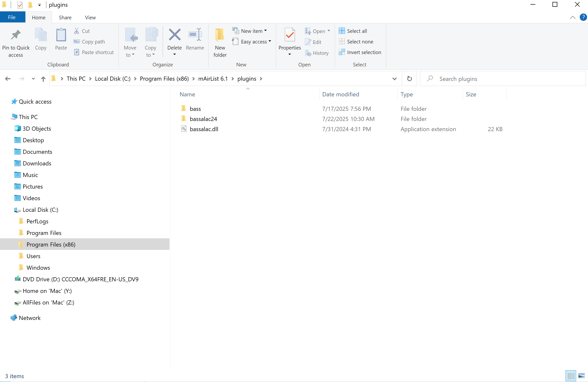Open the blue Help question mark
This screenshot has height=382, width=588.
tap(583, 17)
